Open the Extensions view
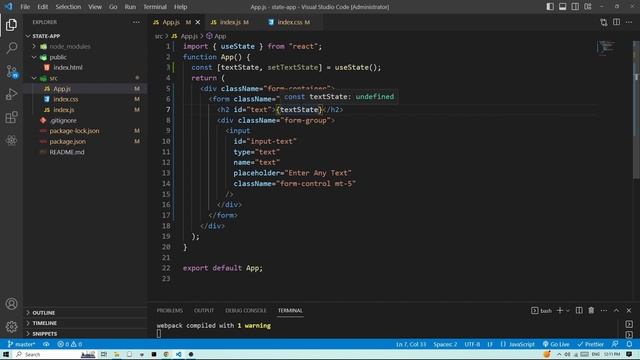 tap(11, 118)
